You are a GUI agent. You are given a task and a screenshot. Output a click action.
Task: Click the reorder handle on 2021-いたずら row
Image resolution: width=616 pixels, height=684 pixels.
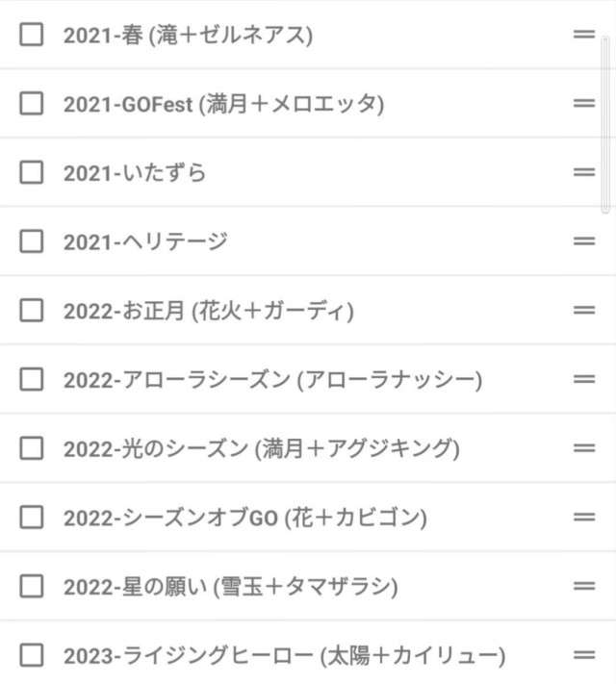point(584,172)
